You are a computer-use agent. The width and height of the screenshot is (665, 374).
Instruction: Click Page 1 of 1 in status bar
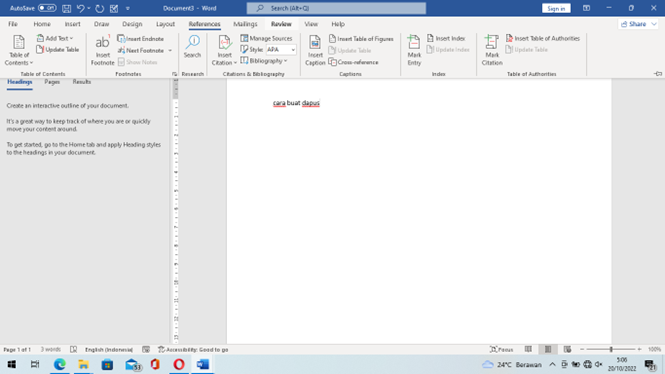17,349
